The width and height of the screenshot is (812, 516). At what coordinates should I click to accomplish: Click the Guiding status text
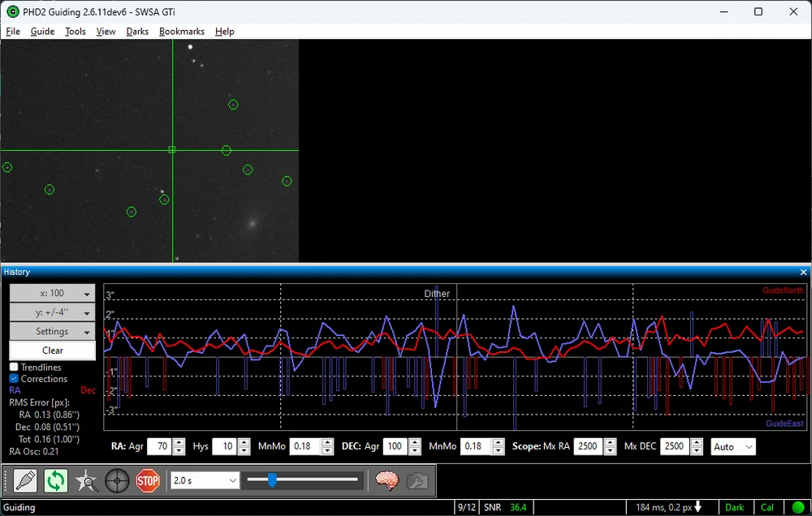coord(19,507)
